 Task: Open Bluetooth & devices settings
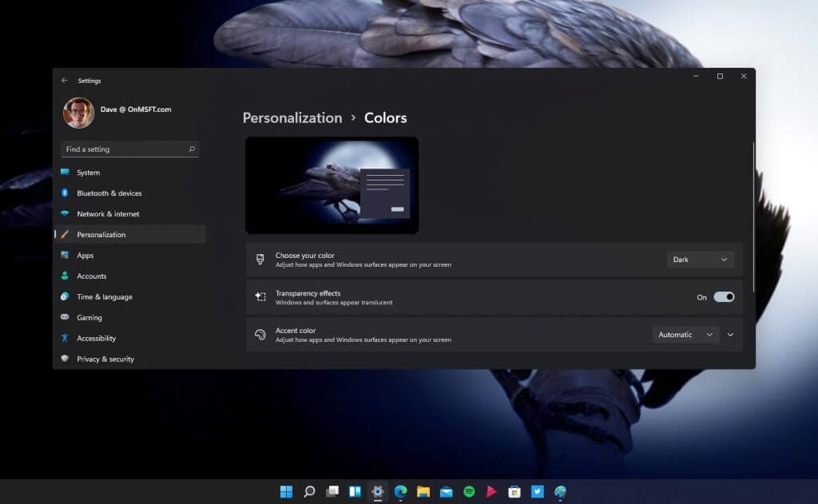point(71,193)
